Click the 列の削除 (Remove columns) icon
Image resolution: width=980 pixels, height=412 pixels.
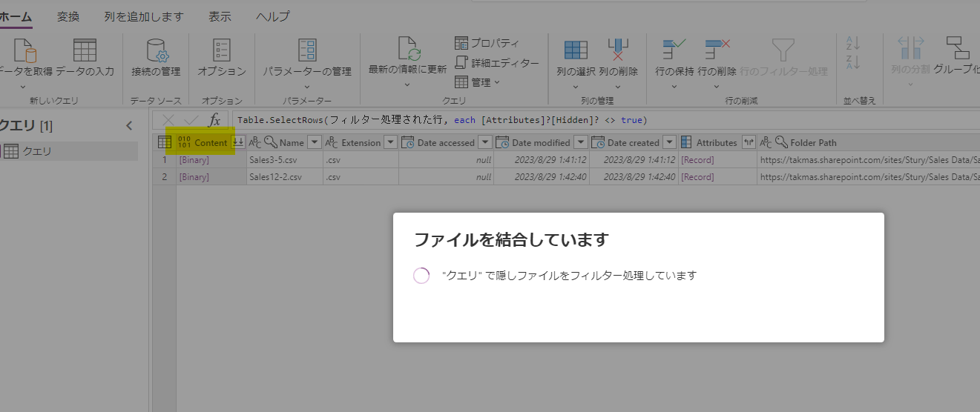(618, 50)
